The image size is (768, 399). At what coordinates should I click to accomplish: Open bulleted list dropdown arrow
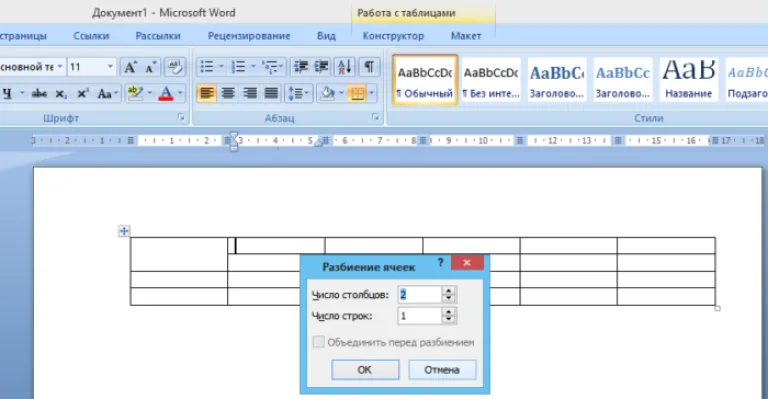coord(221,67)
